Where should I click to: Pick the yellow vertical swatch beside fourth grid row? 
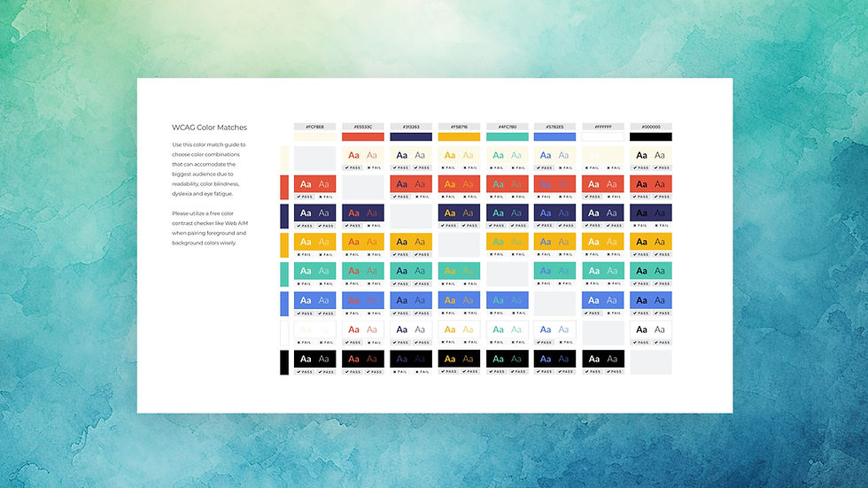(x=284, y=245)
